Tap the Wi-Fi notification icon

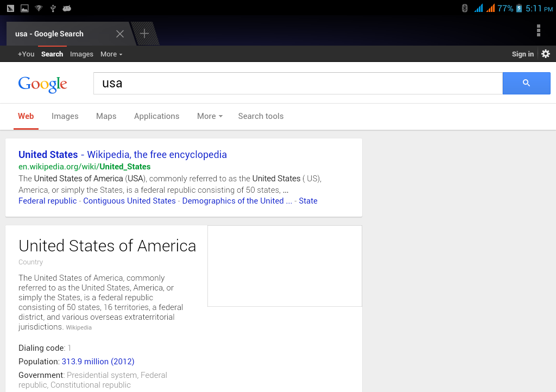point(39,8)
